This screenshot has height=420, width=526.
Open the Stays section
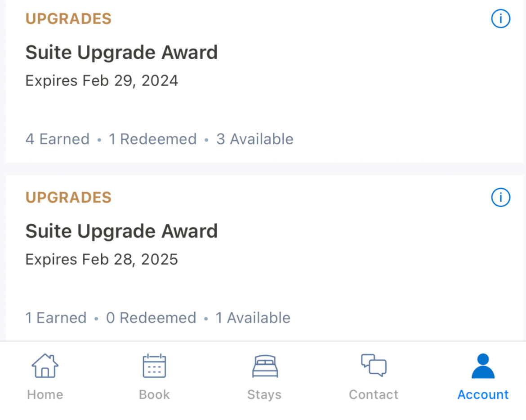[x=264, y=376]
